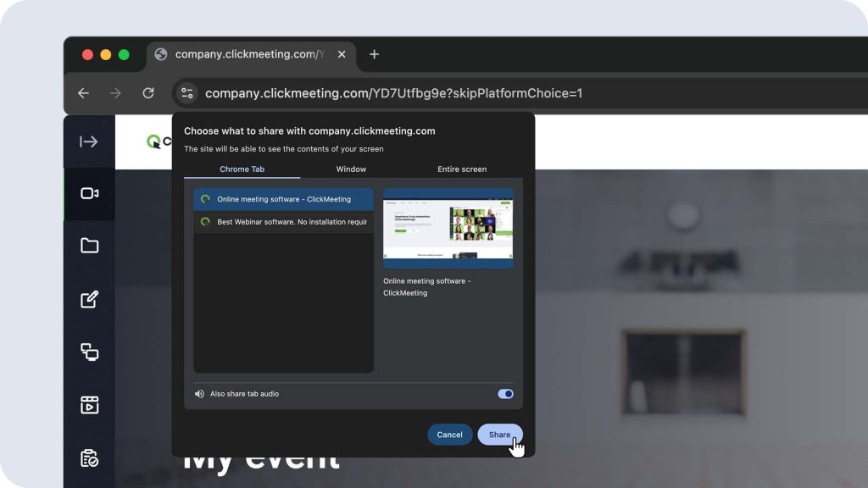Open the folder files sidebar icon

click(x=89, y=246)
